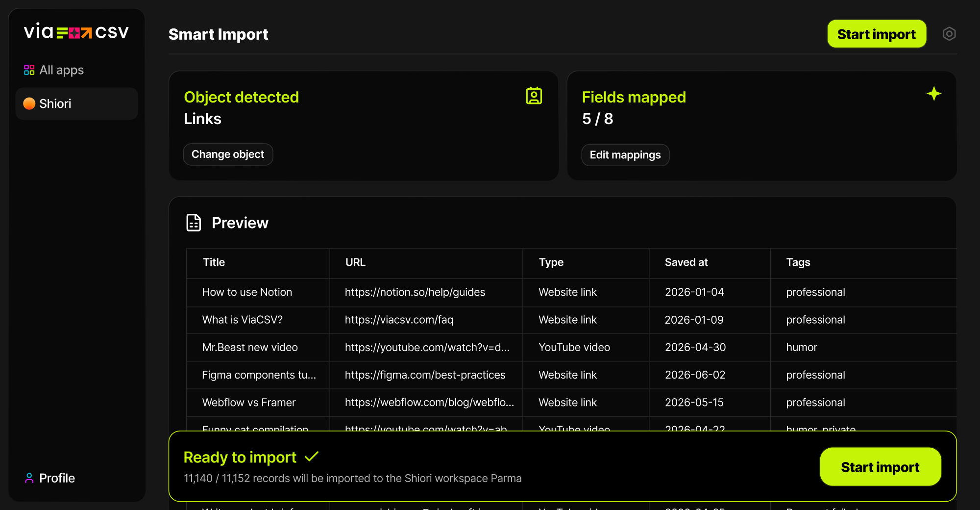Click 'professional' tag in Figma components row
Viewport: 980px width, 510px height.
815,375
